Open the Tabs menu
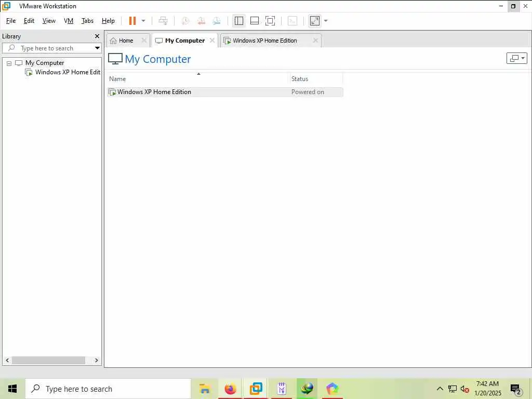 tap(87, 21)
